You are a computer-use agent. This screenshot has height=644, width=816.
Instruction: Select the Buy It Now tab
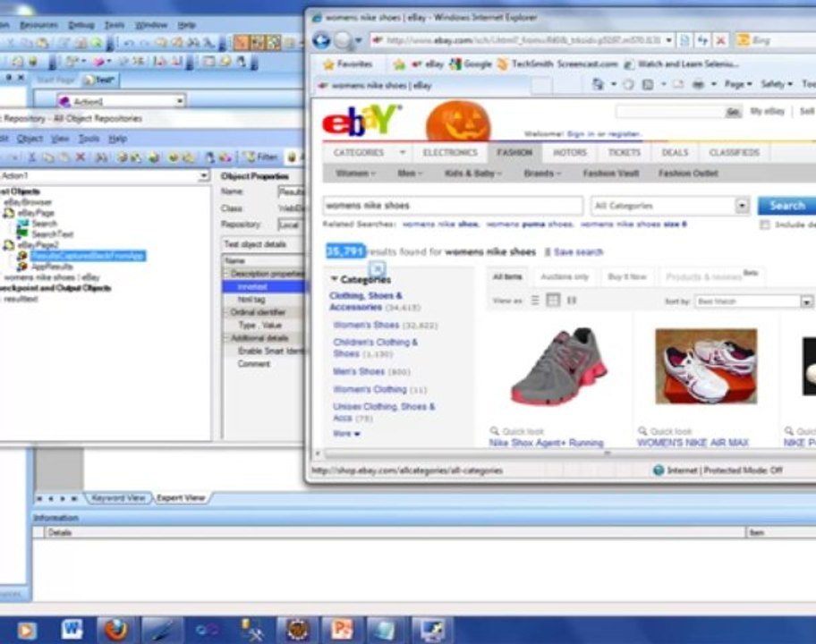[x=627, y=276]
